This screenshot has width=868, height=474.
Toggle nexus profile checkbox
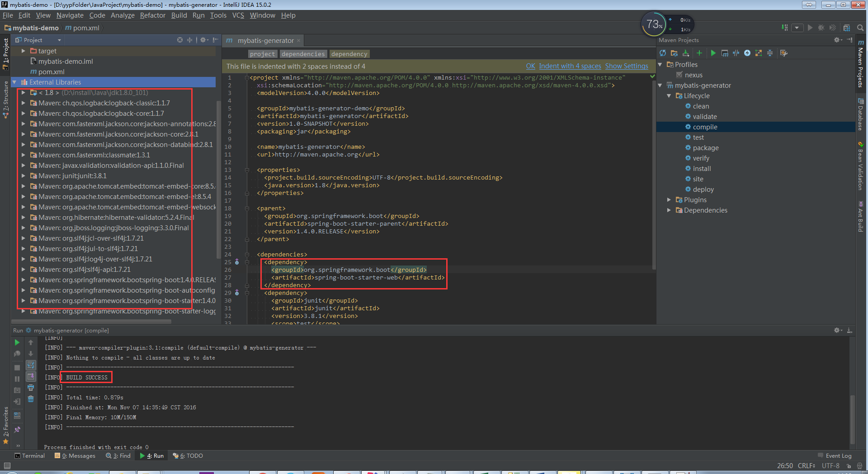pyautogui.click(x=679, y=75)
